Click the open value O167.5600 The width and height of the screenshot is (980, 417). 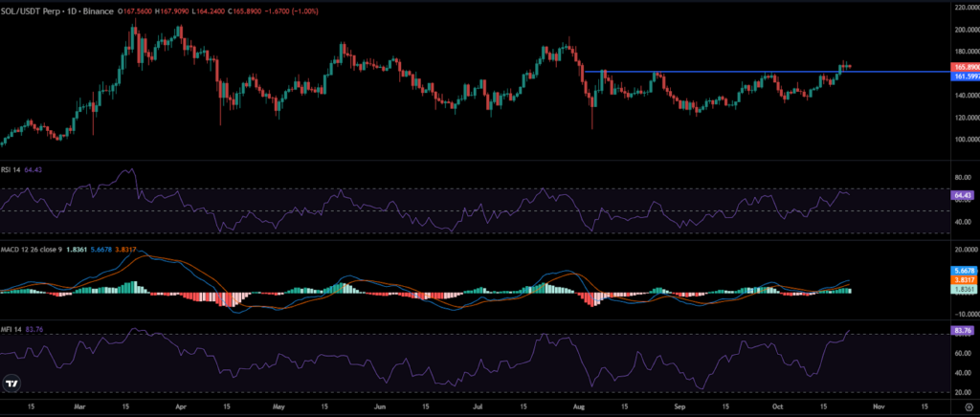point(134,11)
